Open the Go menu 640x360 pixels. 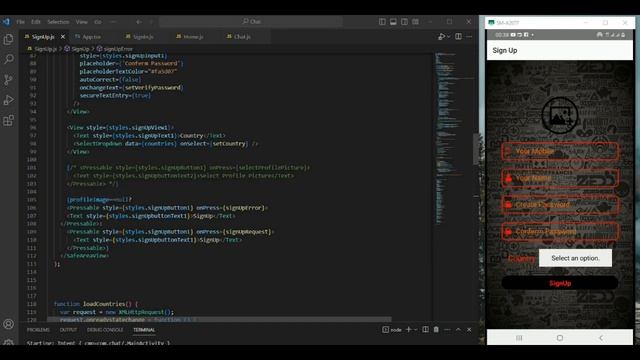click(98, 22)
